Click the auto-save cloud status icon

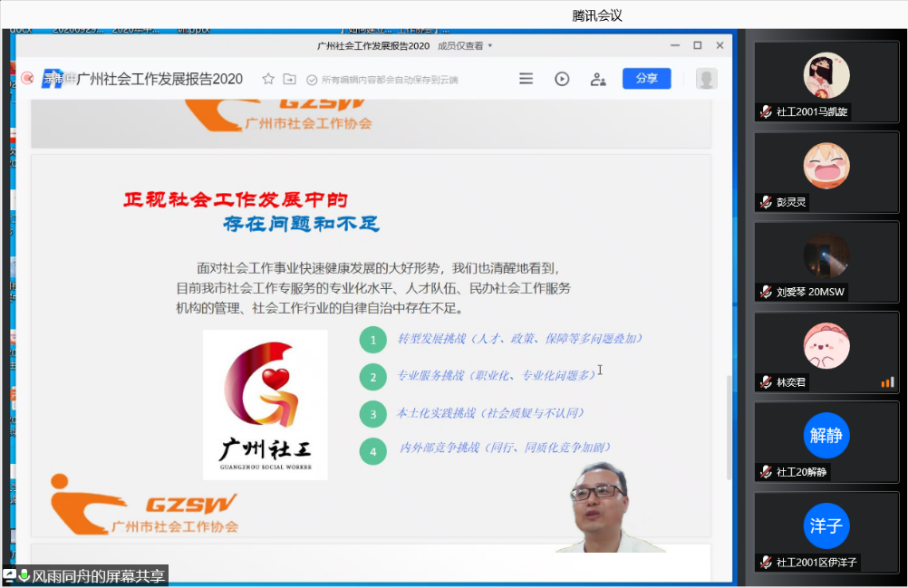313,80
